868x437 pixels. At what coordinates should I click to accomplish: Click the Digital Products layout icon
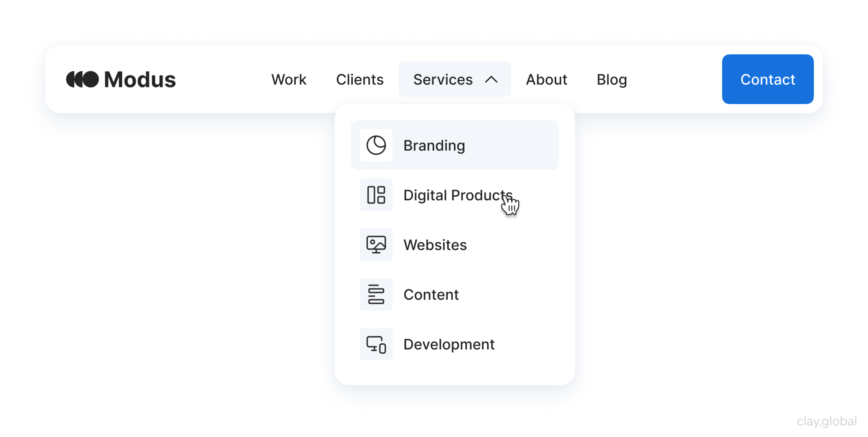[x=376, y=195]
